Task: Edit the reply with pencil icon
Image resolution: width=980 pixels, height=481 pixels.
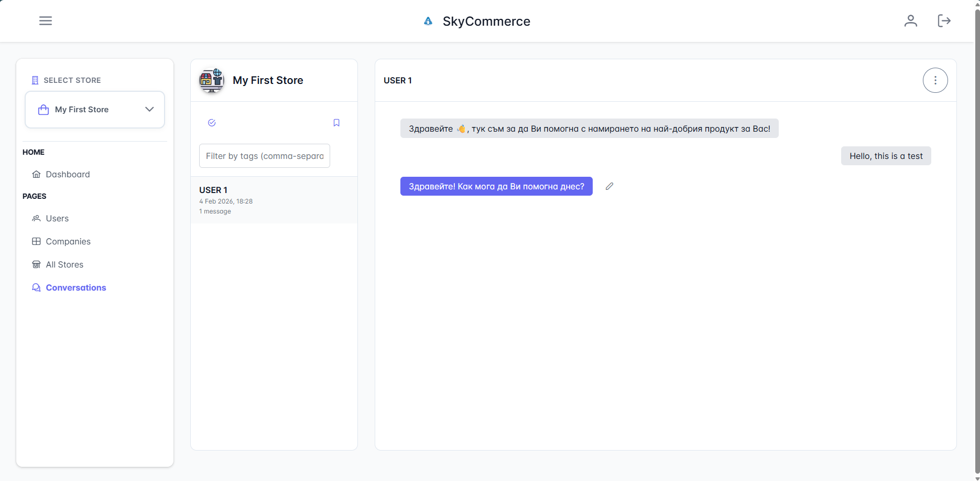Action: [x=609, y=186]
